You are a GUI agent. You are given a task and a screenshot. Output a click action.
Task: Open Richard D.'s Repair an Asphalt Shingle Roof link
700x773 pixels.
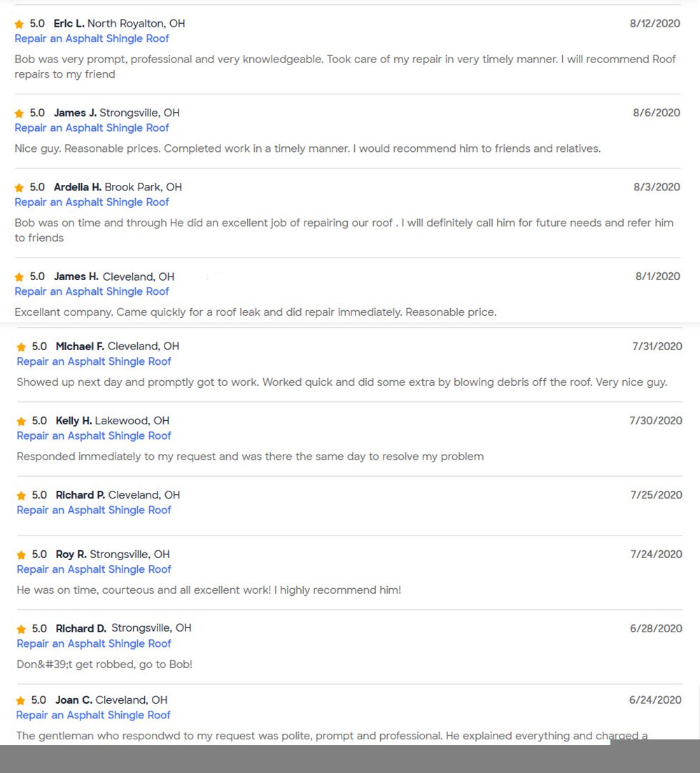(94, 643)
